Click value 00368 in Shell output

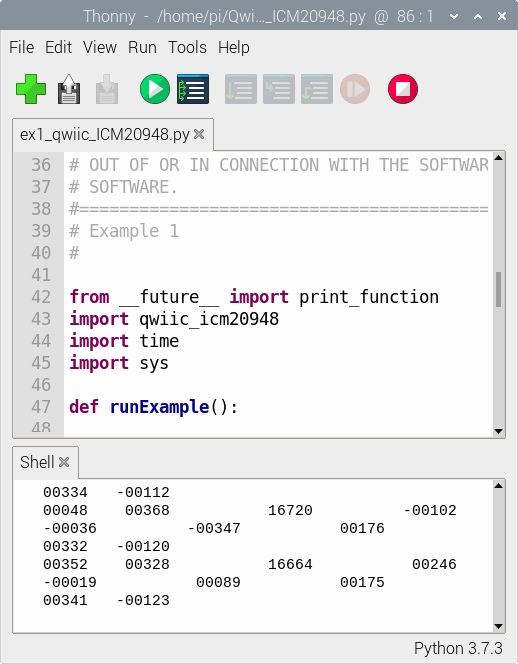tap(147, 510)
